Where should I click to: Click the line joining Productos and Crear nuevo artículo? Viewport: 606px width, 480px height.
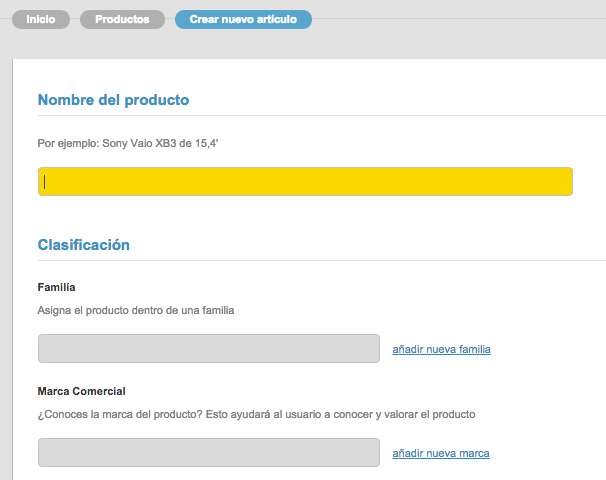(170, 19)
